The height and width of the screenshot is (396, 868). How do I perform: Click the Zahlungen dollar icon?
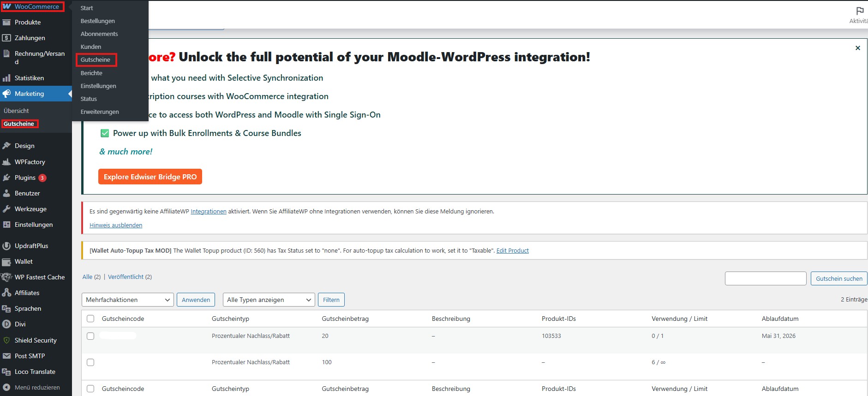click(x=6, y=38)
